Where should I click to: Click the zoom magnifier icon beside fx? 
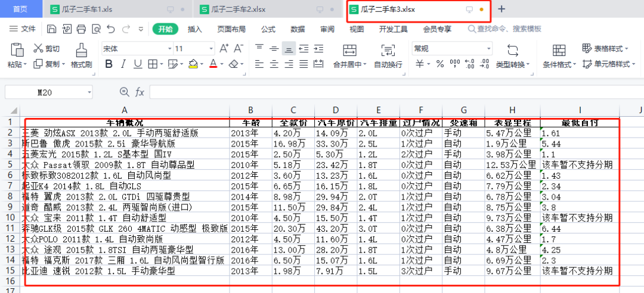pyautogui.click(x=124, y=92)
